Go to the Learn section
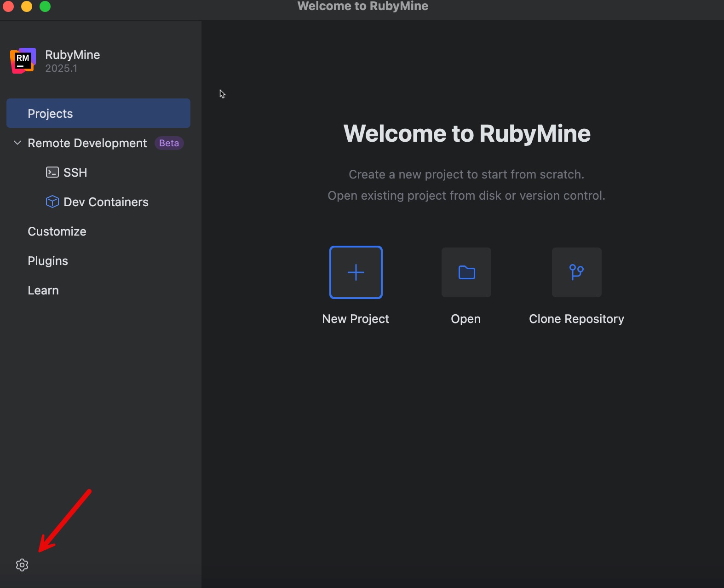 43,290
